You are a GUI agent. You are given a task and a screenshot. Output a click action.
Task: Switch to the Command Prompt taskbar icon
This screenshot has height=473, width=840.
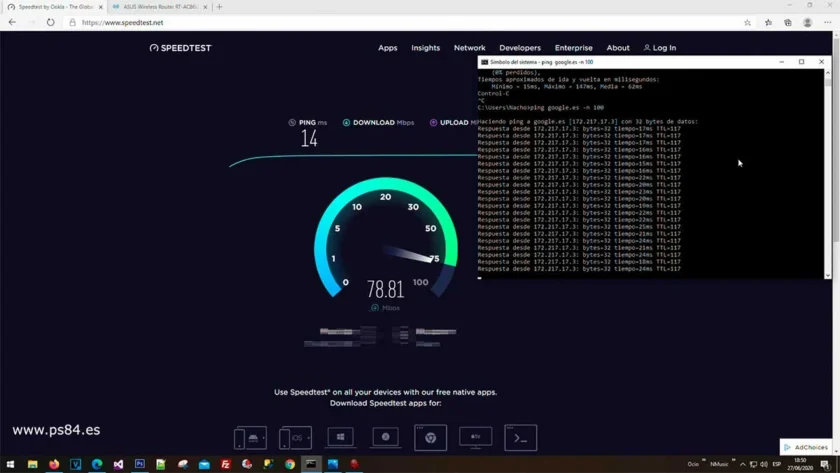coord(311,464)
